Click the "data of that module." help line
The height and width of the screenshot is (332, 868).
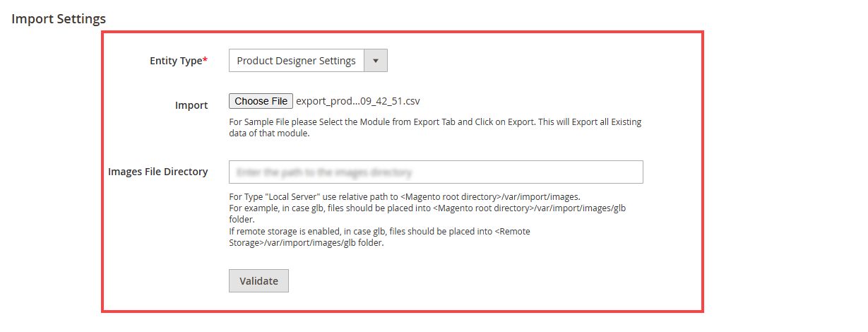point(269,134)
